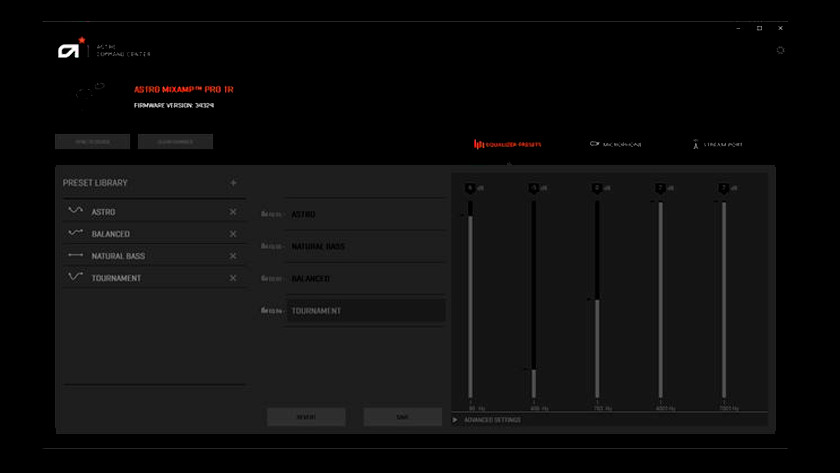Click the X next to NATURAL BASS
Screen dimensions: 840x473
click(x=233, y=256)
